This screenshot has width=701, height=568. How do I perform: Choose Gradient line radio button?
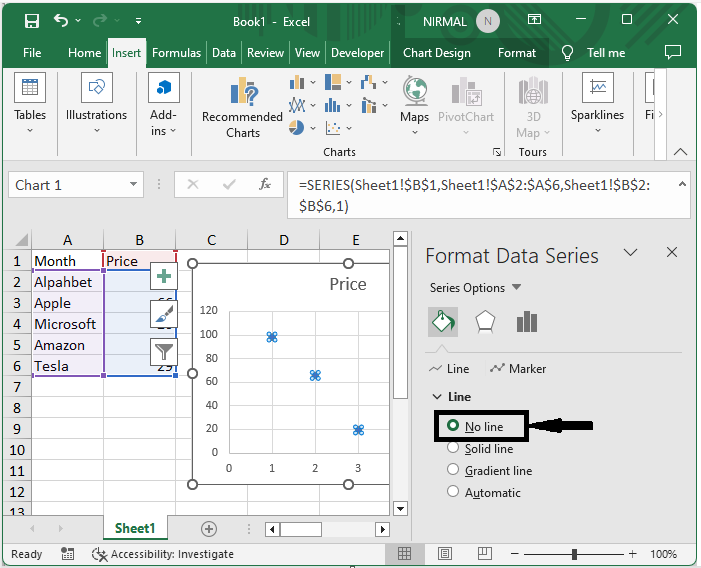point(453,470)
